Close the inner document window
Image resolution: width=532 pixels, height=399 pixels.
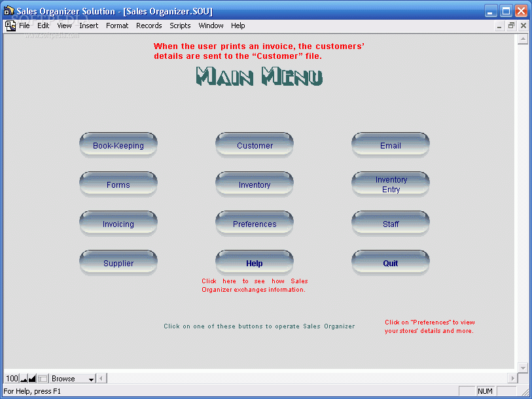coord(523,26)
